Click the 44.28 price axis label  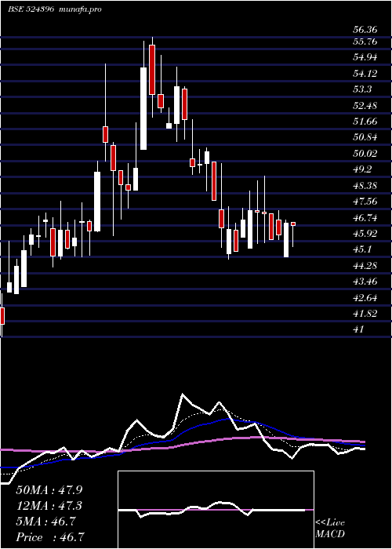pyautogui.click(x=365, y=265)
